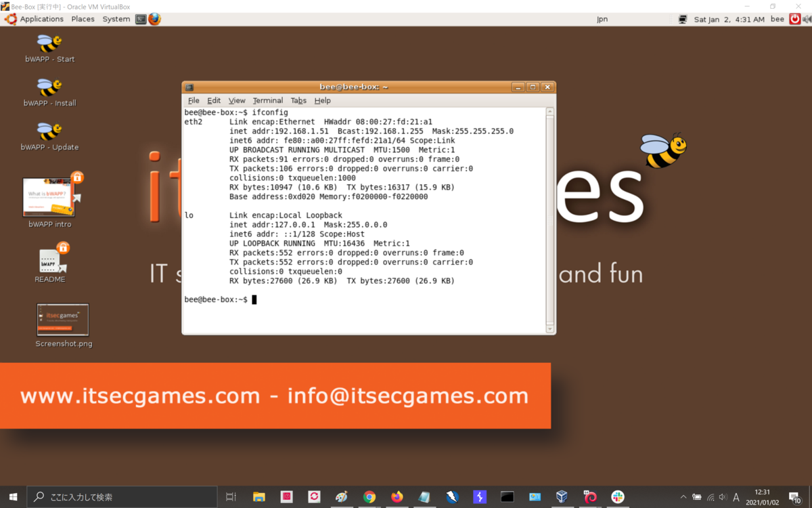
Task: Click the purple lightning bolt icon on the taskbar
Action: [x=480, y=496]
